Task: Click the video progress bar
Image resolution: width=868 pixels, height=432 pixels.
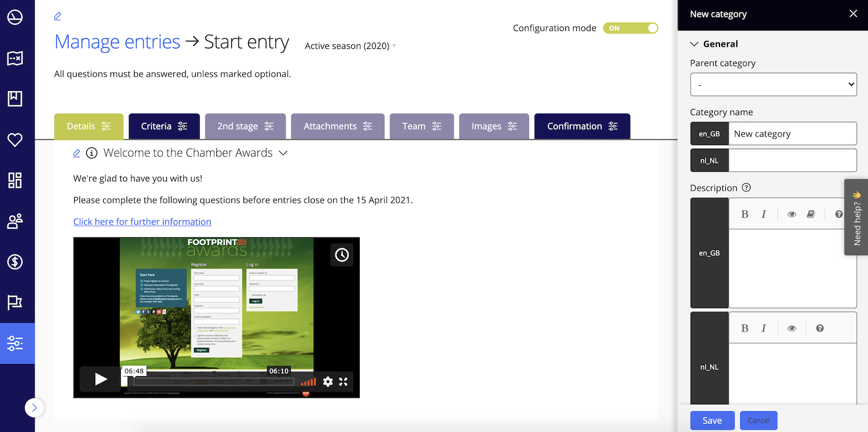Action: coord(213,381)
